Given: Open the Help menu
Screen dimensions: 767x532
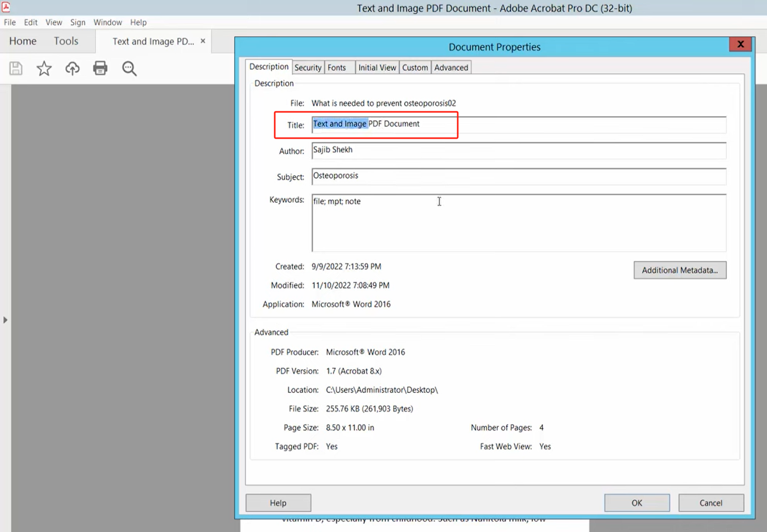Looking at the screenshot, I should pos(138,22).
